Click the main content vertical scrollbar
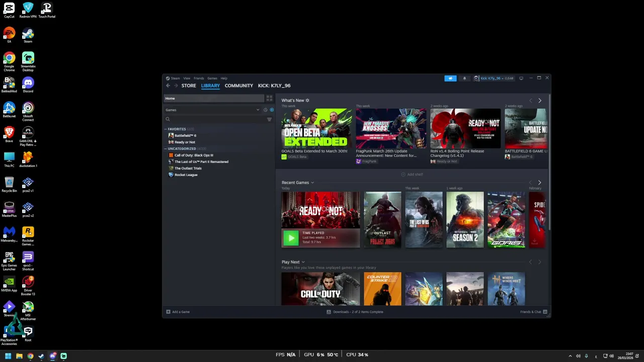Screen dimensions: 644x362 pyautogui.click(x=549, y=162)
